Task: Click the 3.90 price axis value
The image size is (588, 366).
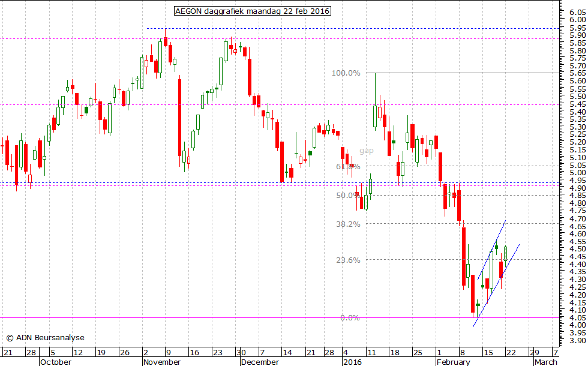Action: pos(577,341)
